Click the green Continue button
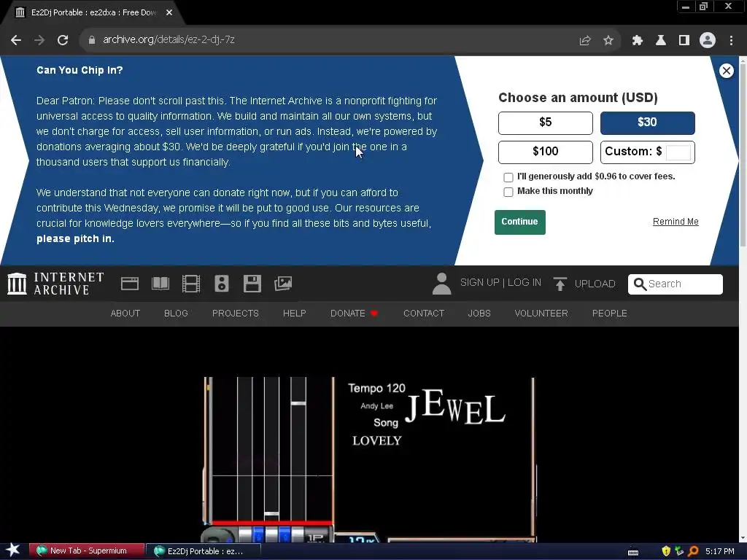 pyautogui.click(x=519, y=222)
